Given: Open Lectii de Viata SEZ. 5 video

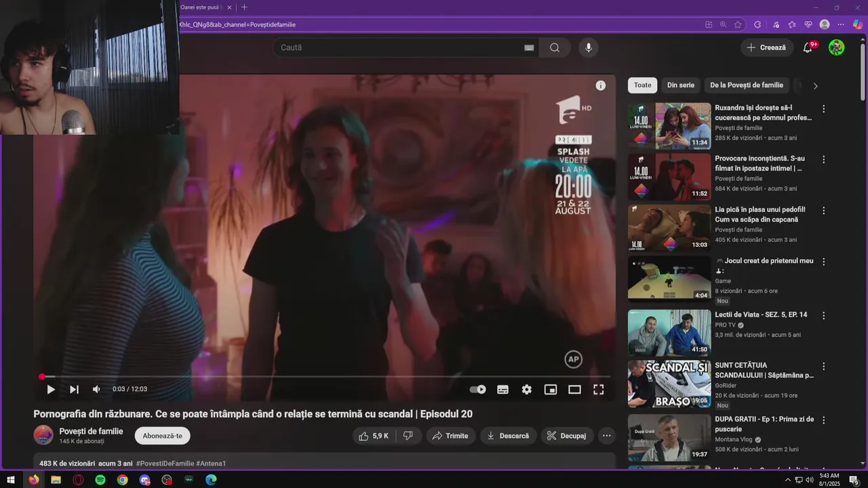Looking at the screenshot, I should point(669,333).
